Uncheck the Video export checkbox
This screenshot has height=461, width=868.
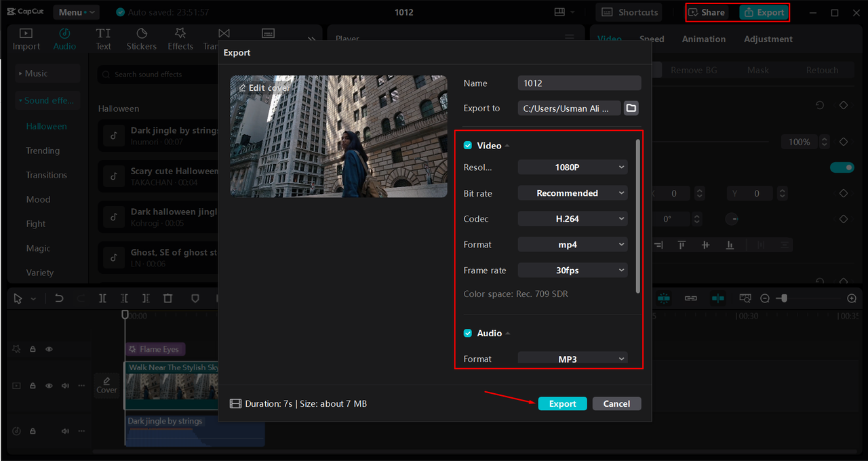pos(467,146)
